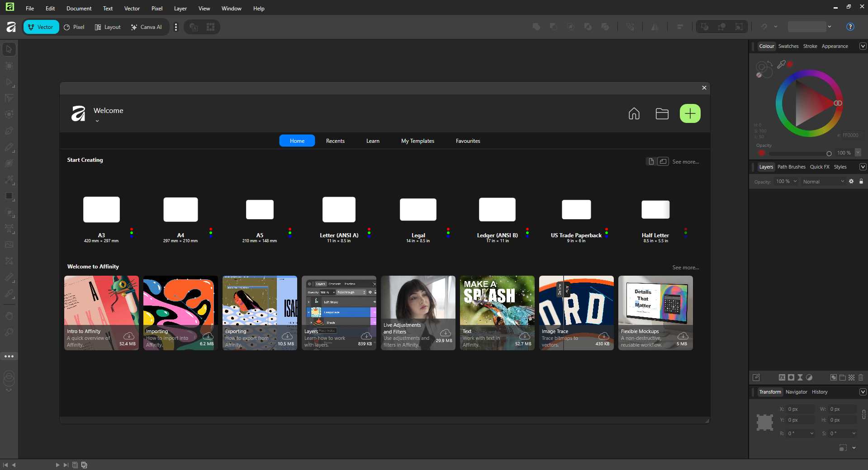Click the Home icon in Welcome header
Viewport: 868px width, 470px height.
pos(634,113)
